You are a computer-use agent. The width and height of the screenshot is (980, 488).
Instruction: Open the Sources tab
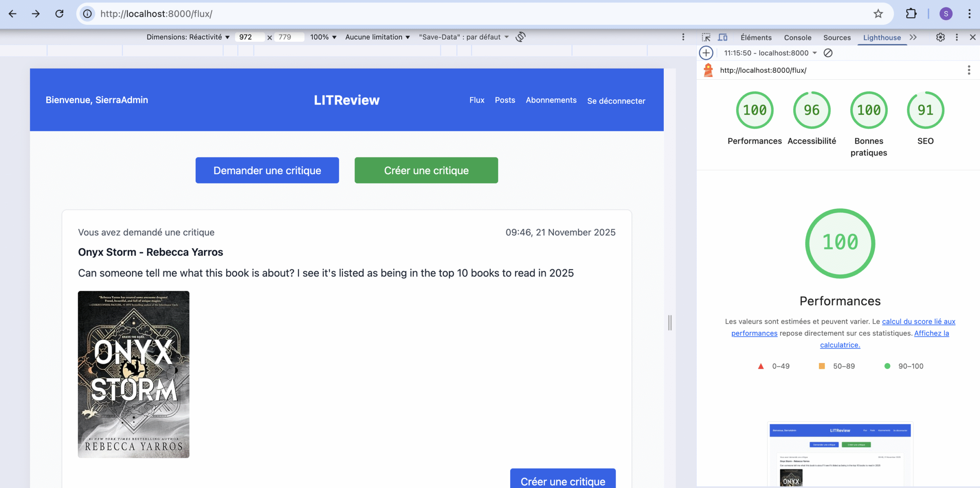(837, 38)
